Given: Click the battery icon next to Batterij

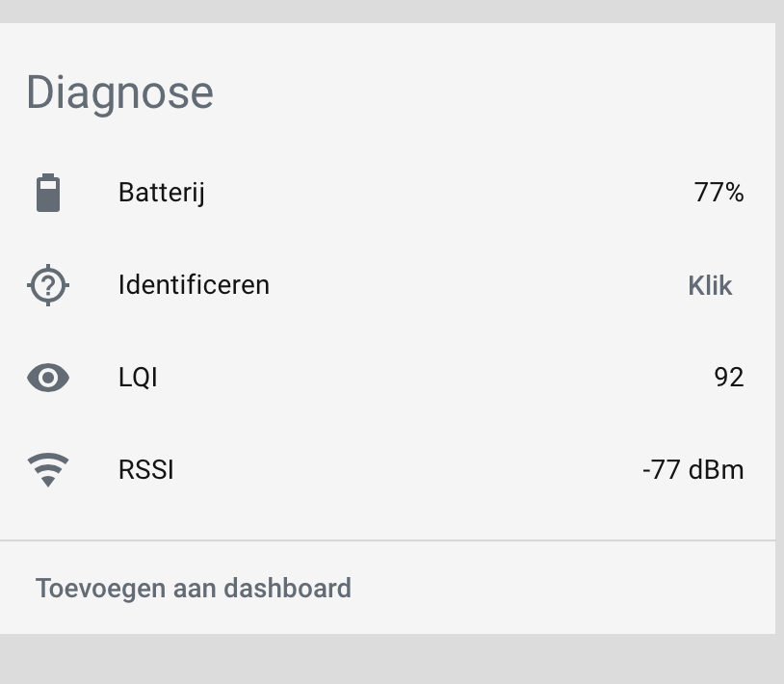Looking at the screenshot, I should click(48, 193).
